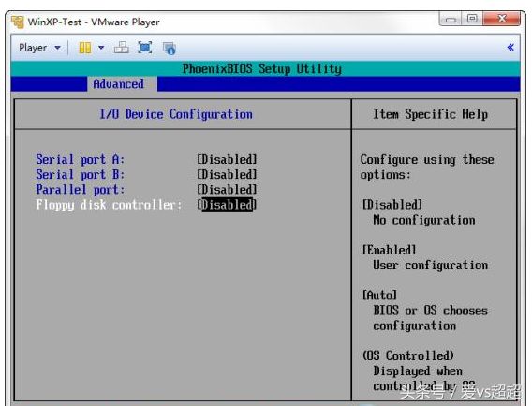
Task: Expand the power options dropdown arrow
Action: 101,48
